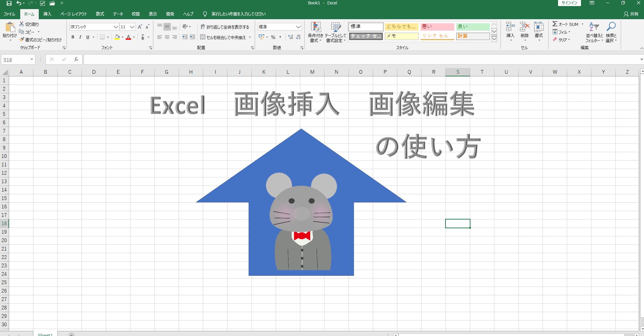
Task: Click the Save icon in quick access toolbar
Action: tap(9, 3)
